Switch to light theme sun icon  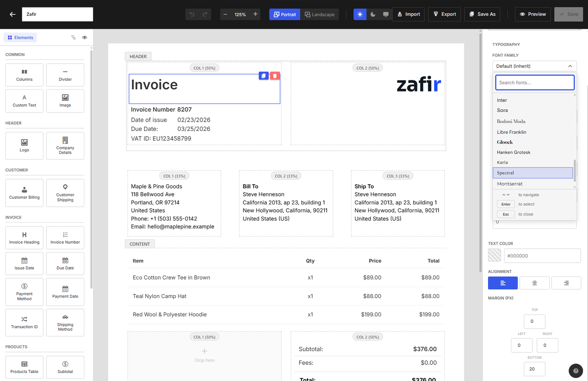[360, 14]
